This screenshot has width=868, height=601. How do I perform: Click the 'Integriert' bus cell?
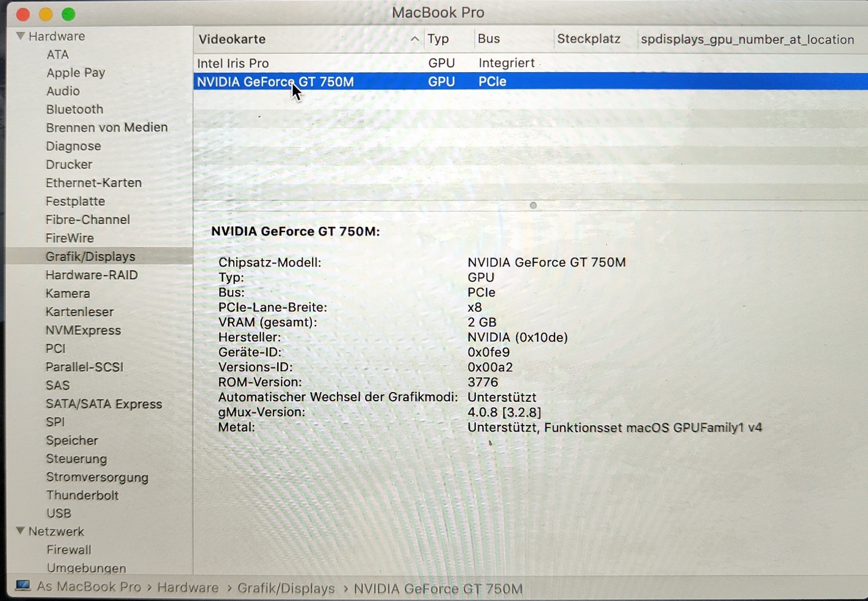[x=507, y=63]
